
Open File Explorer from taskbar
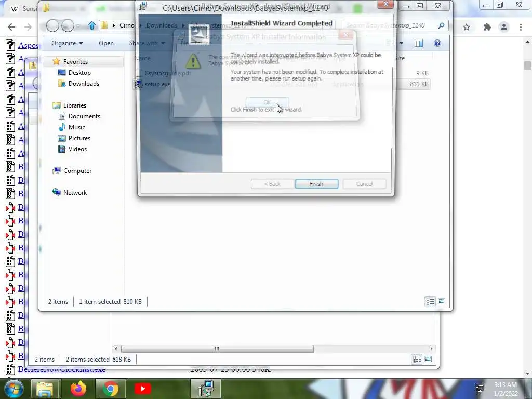45,389
